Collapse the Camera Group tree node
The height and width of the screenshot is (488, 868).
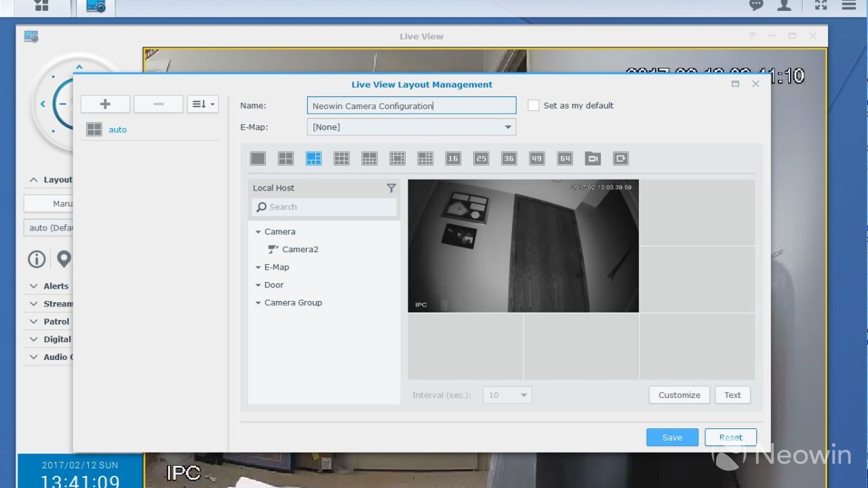pyautogui.click(x=258, y=303)
